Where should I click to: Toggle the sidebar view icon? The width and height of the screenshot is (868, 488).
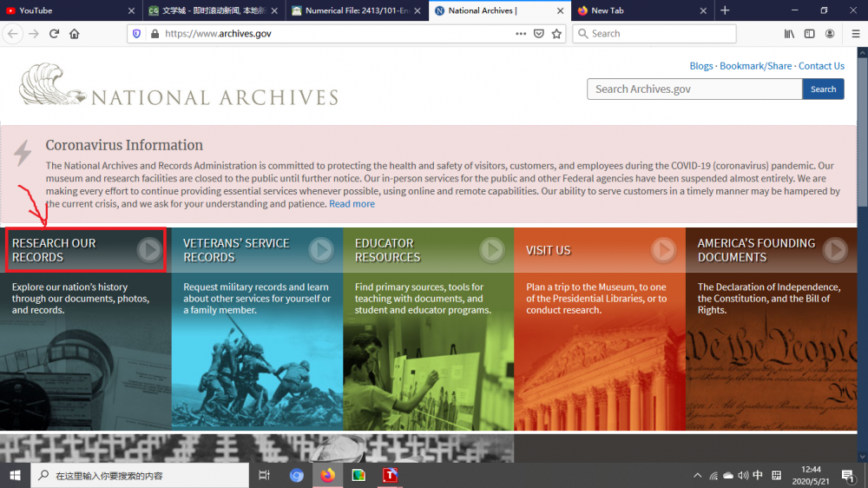(x=810, y=34)
